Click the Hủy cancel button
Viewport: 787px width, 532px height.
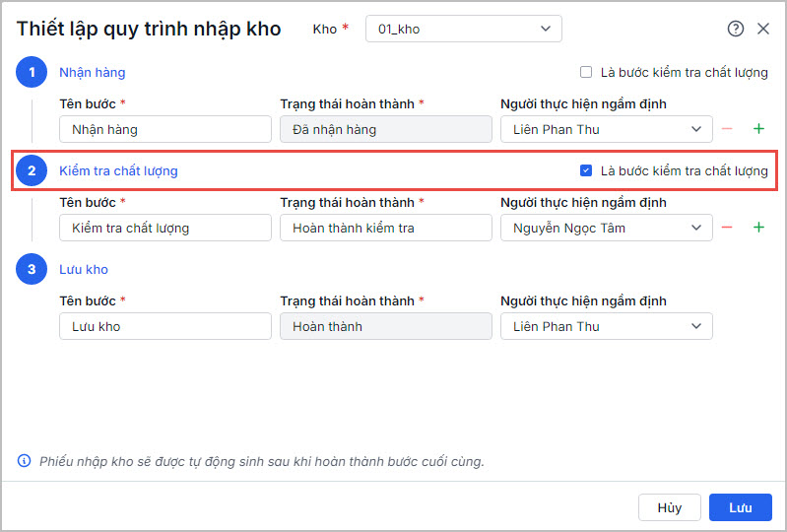point(669,507)
